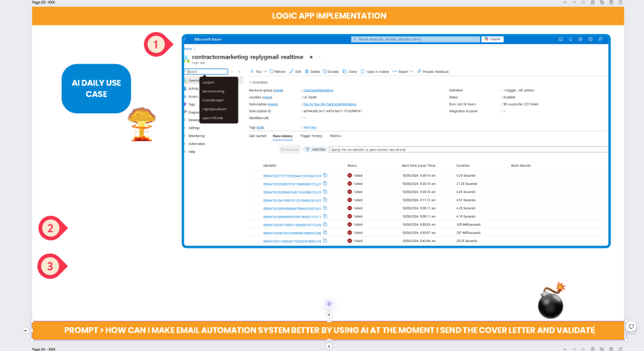Click Refresh in the Azure toolbar

pos(277,72)
